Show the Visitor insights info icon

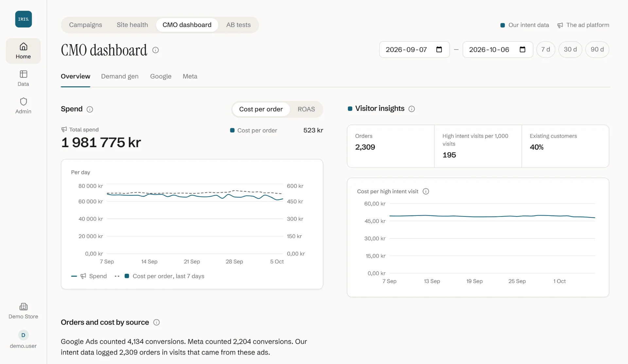click(x=412, y=109)
